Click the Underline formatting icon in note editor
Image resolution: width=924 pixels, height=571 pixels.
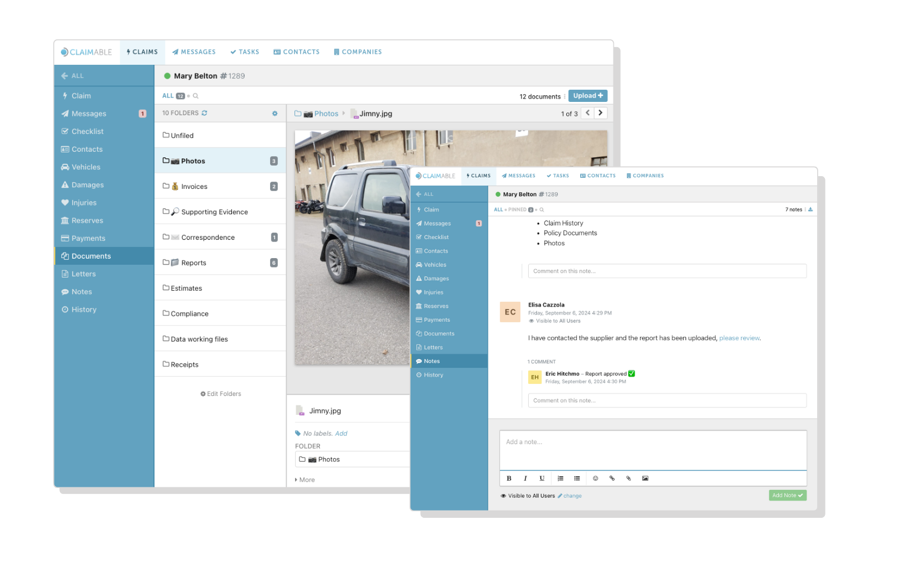pyautogui.click(x=542, y=479)
